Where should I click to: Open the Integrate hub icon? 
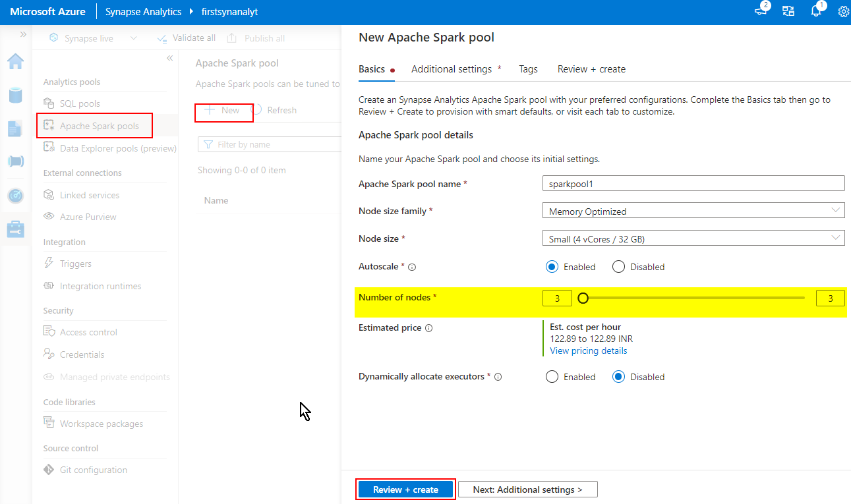(x=15, y=161)
